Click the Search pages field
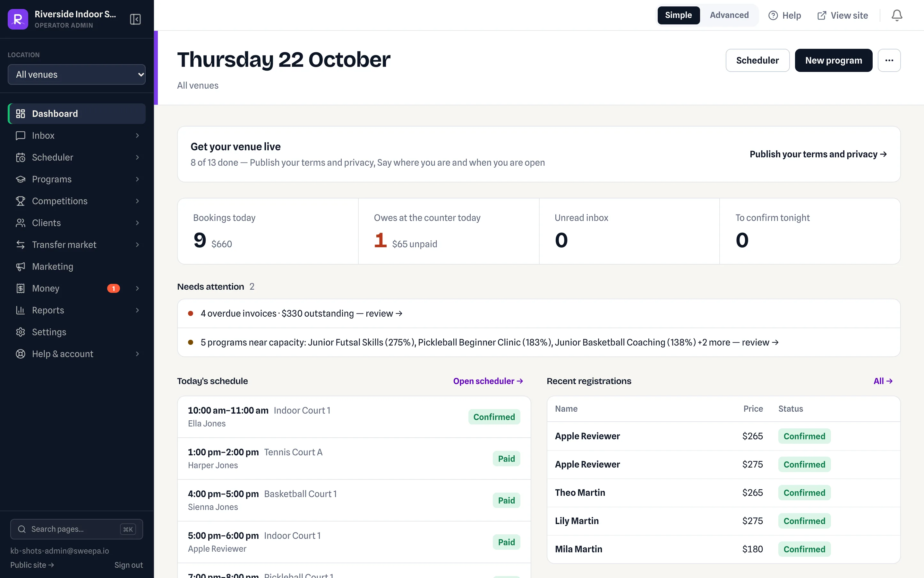The image size is (924, 578). click(x=76, y=529)
